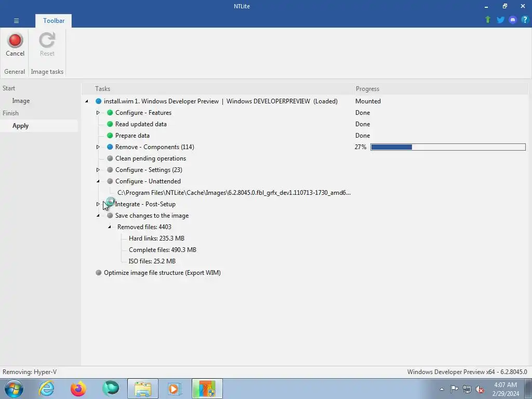Collapse the Removed files: 4403 node
This screenshot has width=532, height=399.
(109, 227)
